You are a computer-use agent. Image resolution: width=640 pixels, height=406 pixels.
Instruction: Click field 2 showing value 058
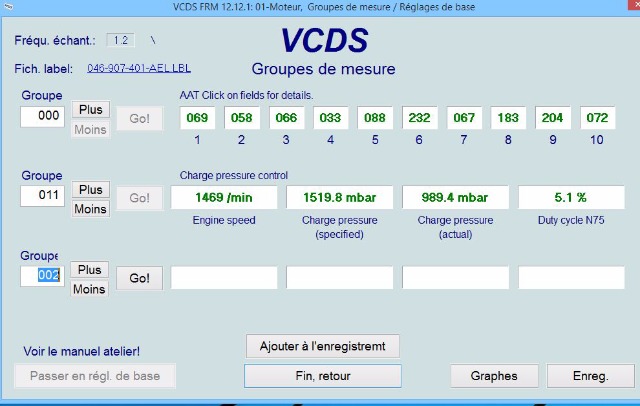click(242, 118)
